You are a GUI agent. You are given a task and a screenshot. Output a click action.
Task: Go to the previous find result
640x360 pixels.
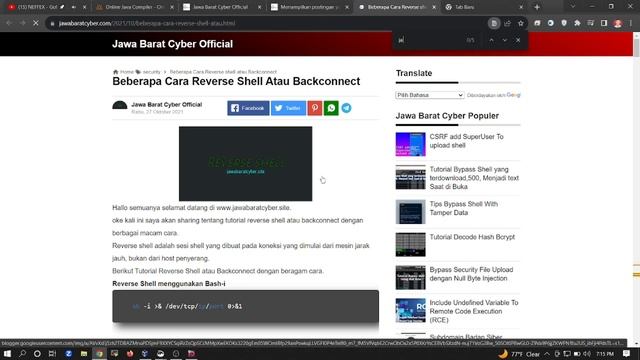[491, 40]
